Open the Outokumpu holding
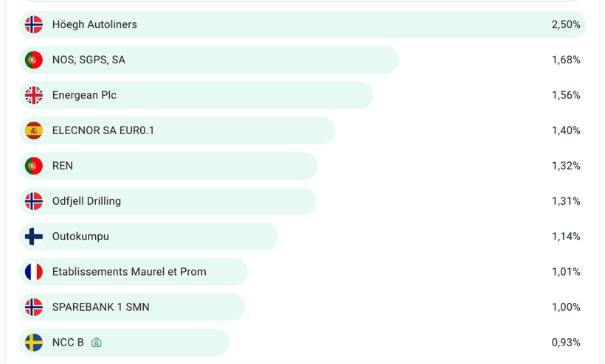 [80, 237]
